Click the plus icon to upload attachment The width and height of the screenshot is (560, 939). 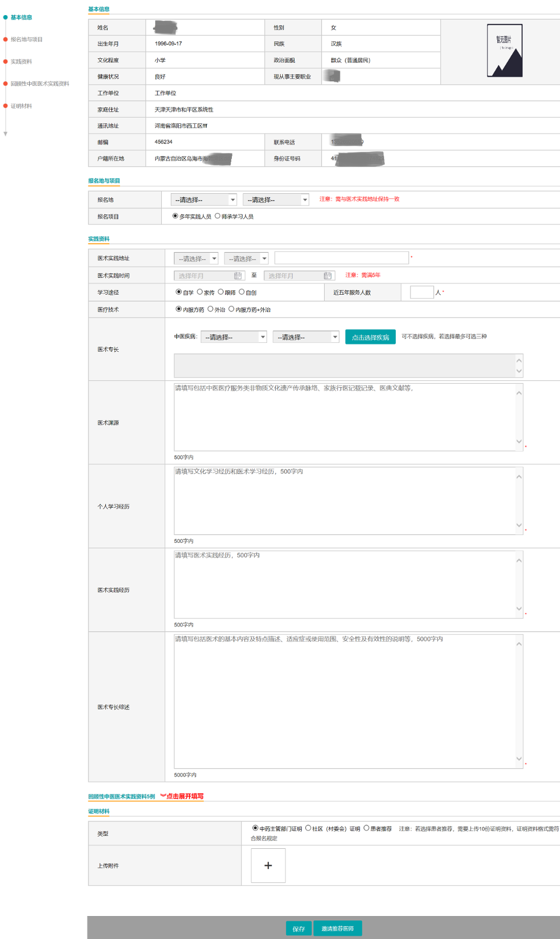point(268,866)
